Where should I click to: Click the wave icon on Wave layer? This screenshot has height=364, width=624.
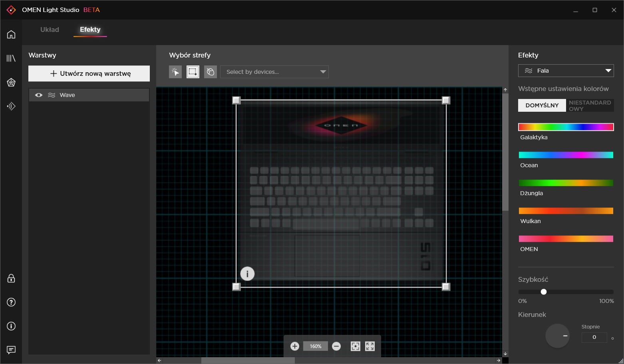52,95
